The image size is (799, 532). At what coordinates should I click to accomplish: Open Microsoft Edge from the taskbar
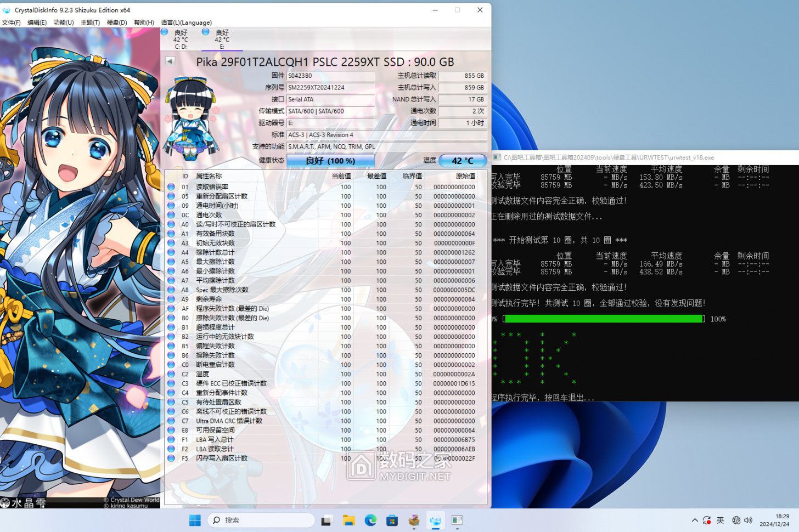[x=370, y=520]
